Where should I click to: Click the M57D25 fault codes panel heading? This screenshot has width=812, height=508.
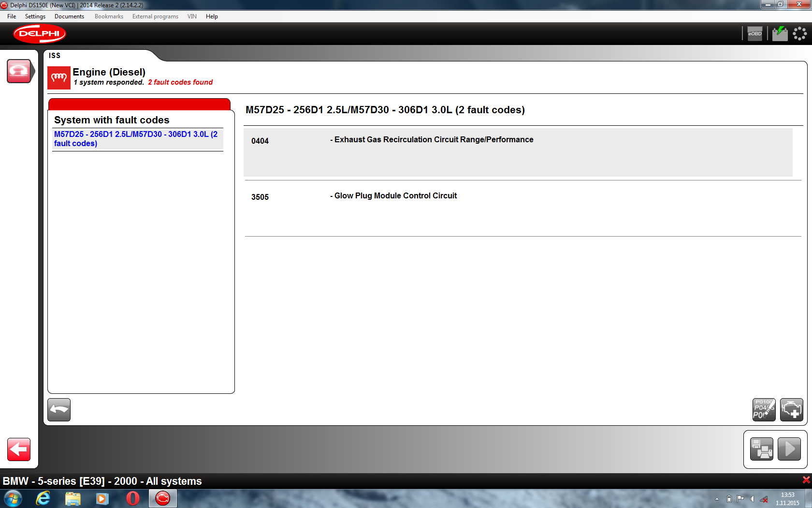pos(385,110)
